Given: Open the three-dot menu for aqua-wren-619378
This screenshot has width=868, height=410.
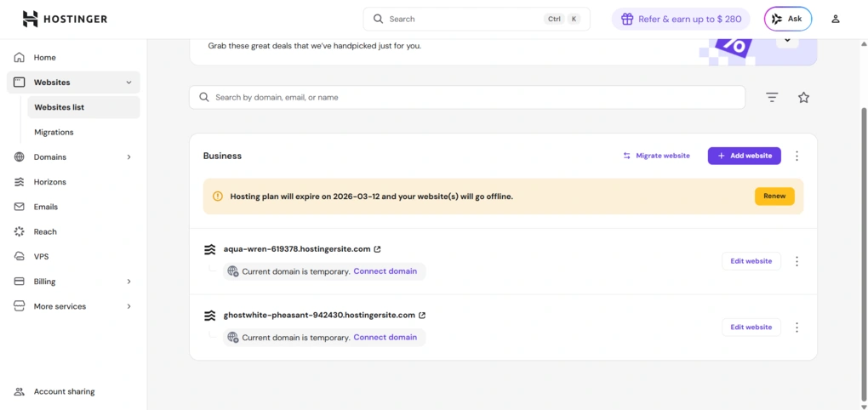Looking at the screenshot, I should coord(797,261).
